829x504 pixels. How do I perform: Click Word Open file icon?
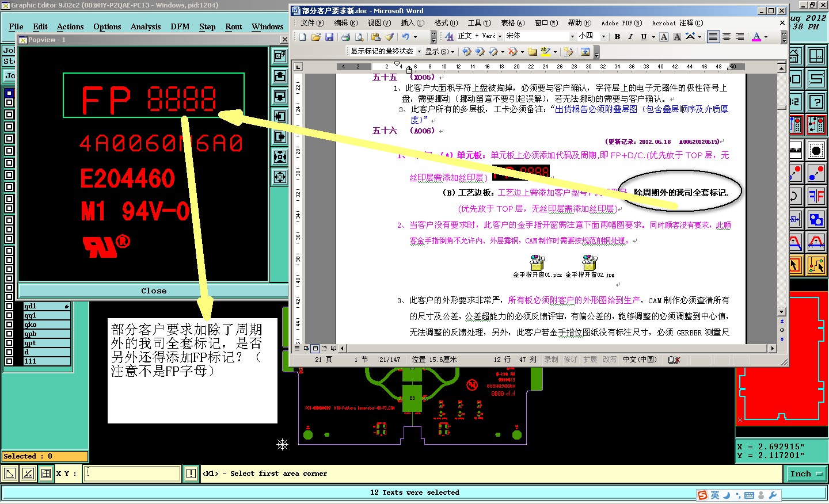click(x=316, y=37)
